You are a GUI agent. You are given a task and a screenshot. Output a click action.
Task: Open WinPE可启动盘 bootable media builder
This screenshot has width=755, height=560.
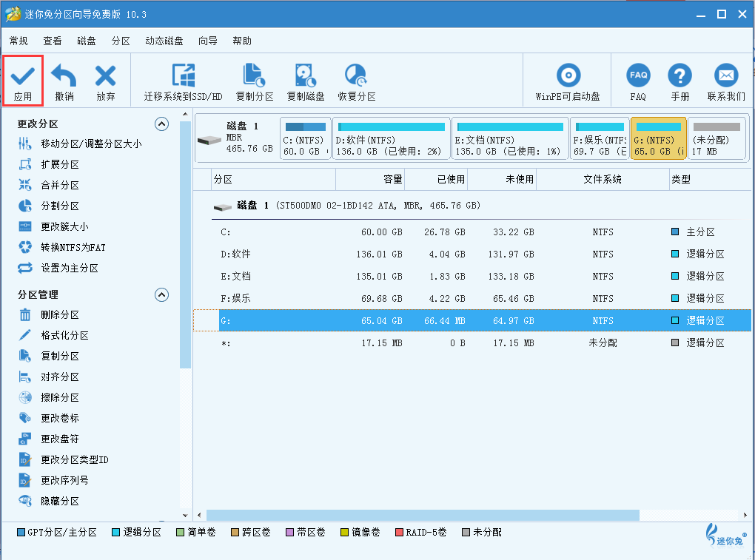point(568,82)
